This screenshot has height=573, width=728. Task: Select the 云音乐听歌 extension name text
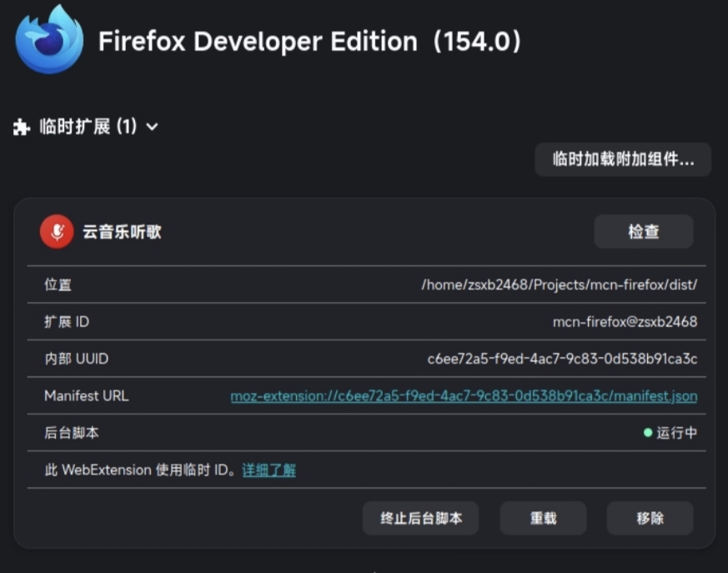(x=122, y=232)
